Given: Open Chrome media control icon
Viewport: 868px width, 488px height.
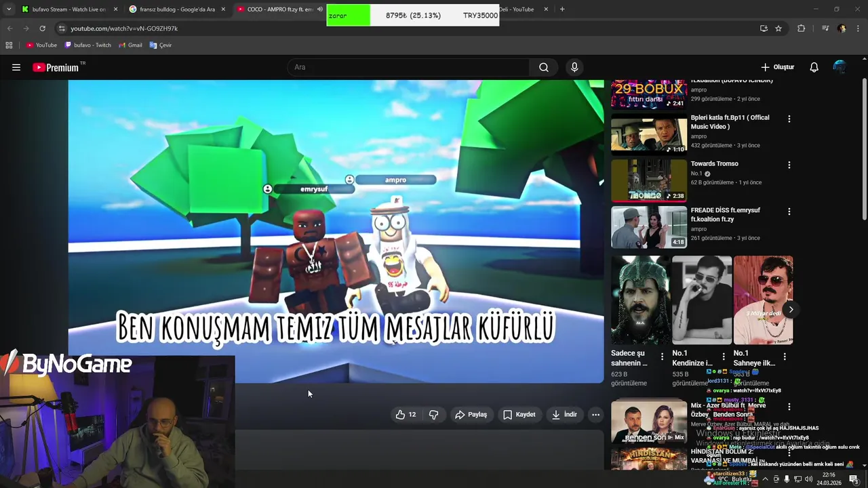Looking at the screenshot, I should 825,28.
